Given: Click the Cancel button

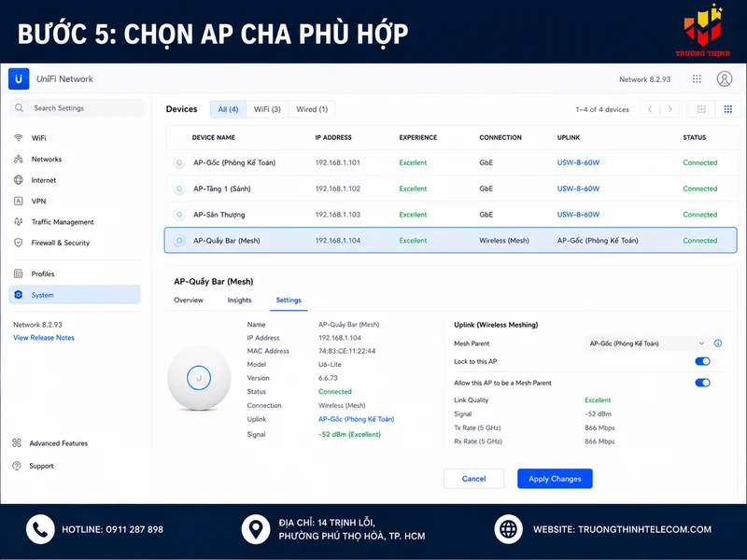Looking at the screenshot, I should [473, 479].
